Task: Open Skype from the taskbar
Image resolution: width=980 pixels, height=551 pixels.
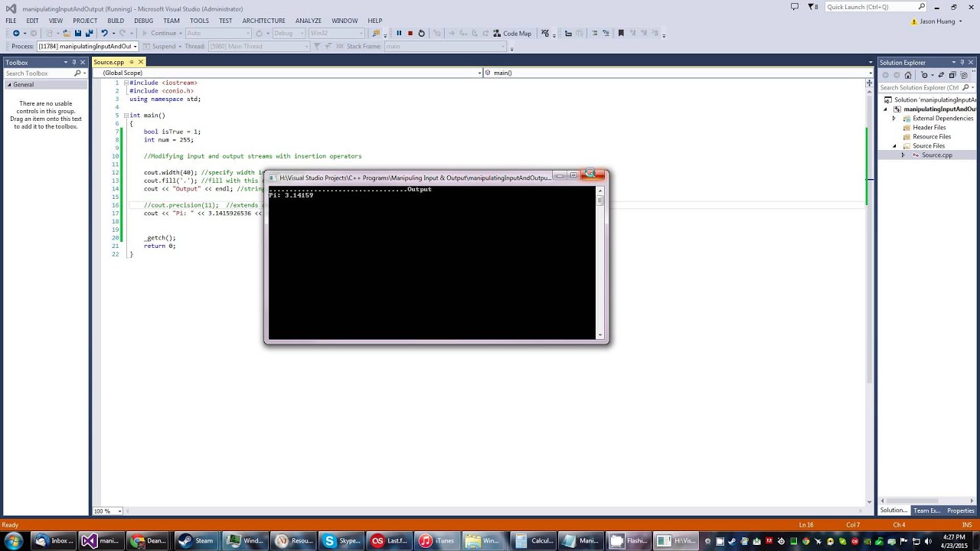Action: click(341, 541)
